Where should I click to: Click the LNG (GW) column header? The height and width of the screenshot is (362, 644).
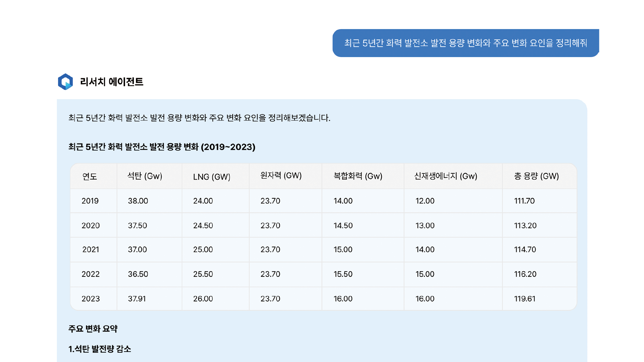(x=212, y=177)
